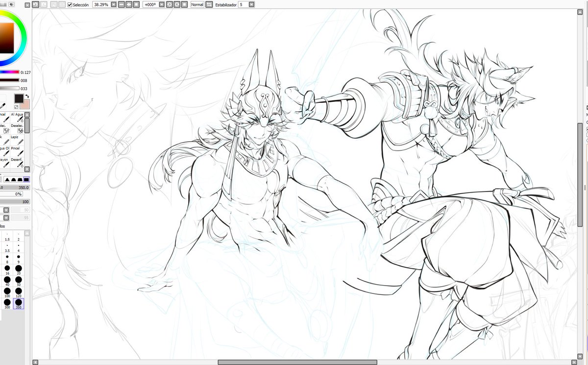Viewport: 588px width, 365px height.
Task: Select the Lápiz tool
Action: (x=18, y=140)
